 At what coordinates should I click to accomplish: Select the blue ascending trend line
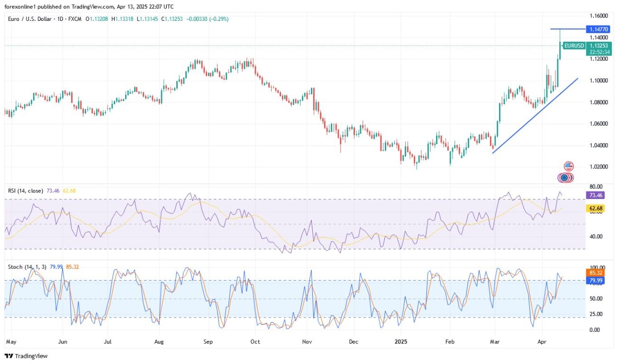coord(536,116)
